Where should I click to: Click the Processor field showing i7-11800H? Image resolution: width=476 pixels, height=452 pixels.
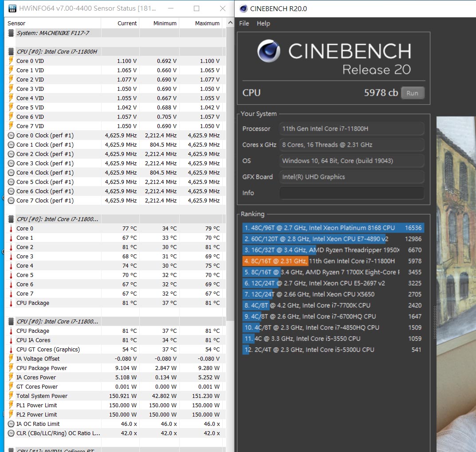pos(351,129)
